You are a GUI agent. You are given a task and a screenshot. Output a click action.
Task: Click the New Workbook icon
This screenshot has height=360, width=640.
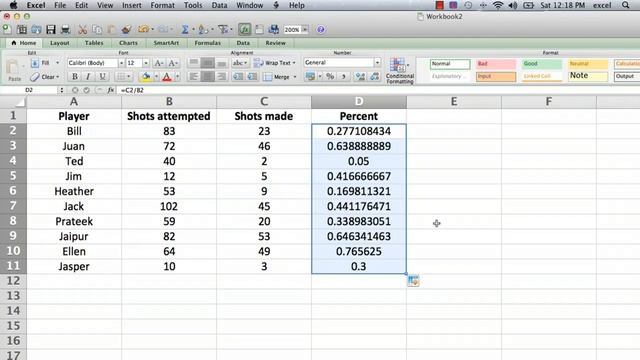coord(7,29)
